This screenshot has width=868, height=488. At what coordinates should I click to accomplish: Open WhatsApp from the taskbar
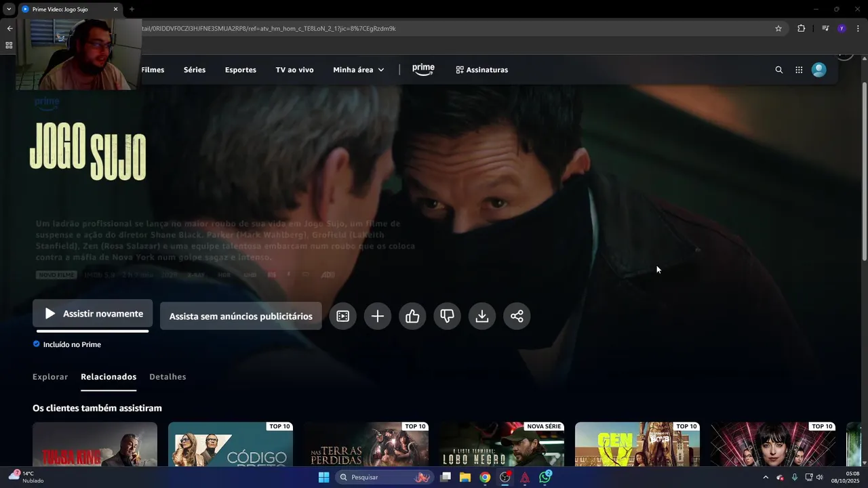[545, 477]
